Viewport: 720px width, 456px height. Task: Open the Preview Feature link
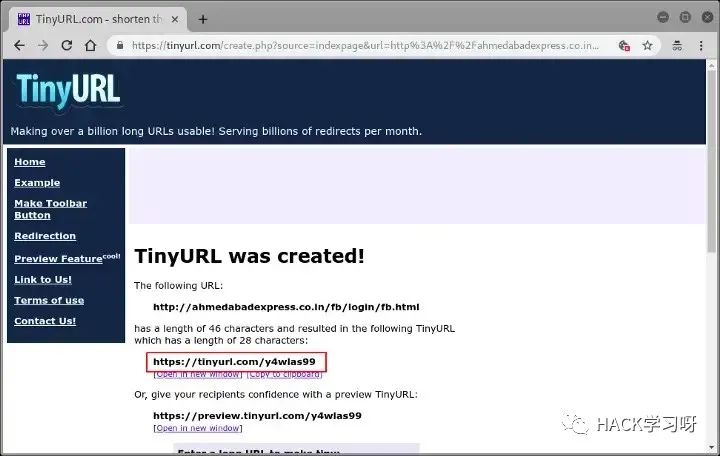tap(58, 259)
